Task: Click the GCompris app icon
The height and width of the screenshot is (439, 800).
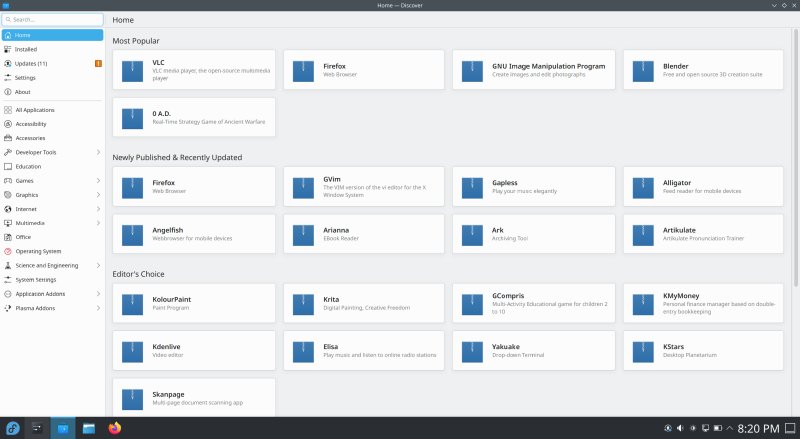Action: pyautogui.click(x=472, y=304)
